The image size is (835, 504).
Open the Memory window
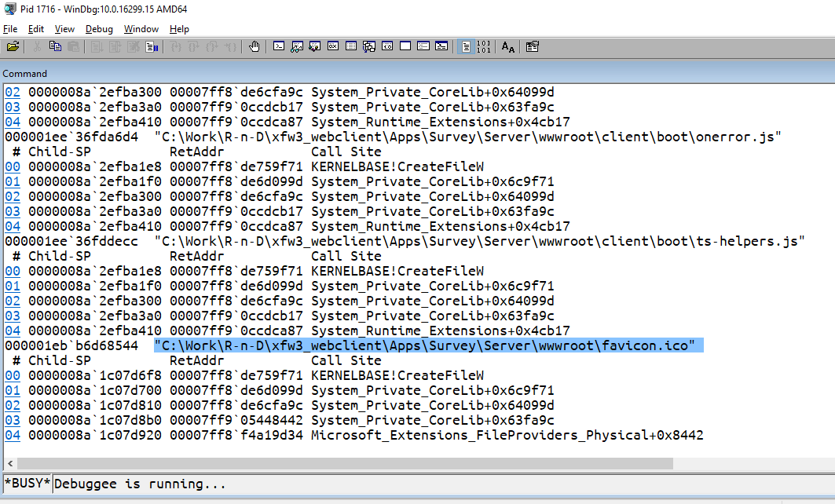351,46
